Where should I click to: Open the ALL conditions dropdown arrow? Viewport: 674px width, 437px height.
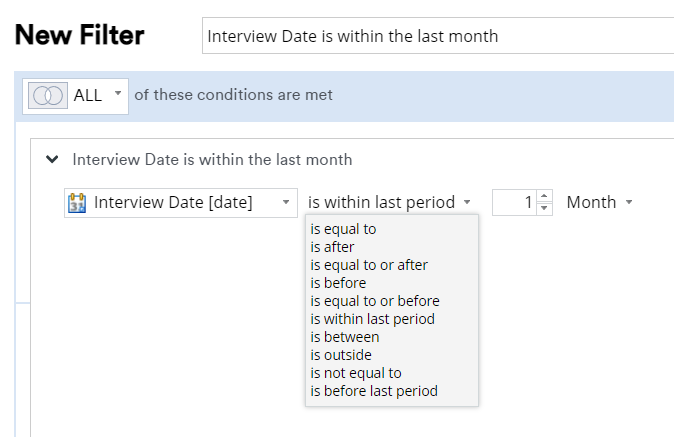[118, 94]
